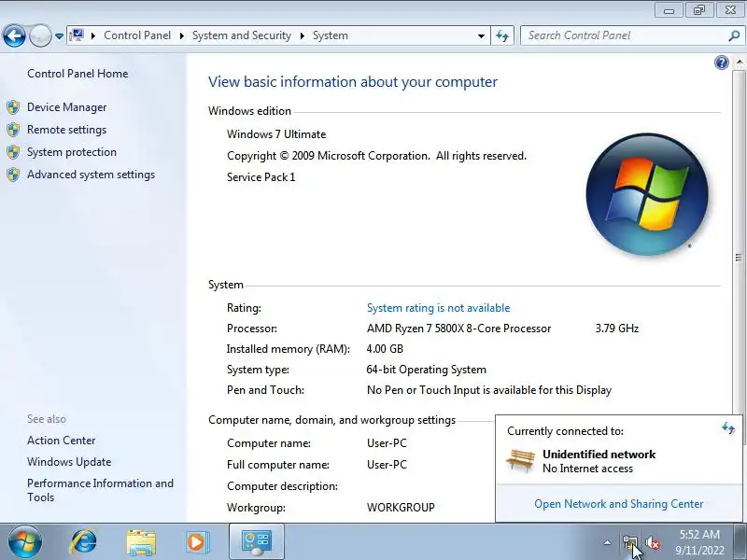Open Windows Explorer from the taskbar
This screenshot has width=747, height=560.
pos(141,542)
